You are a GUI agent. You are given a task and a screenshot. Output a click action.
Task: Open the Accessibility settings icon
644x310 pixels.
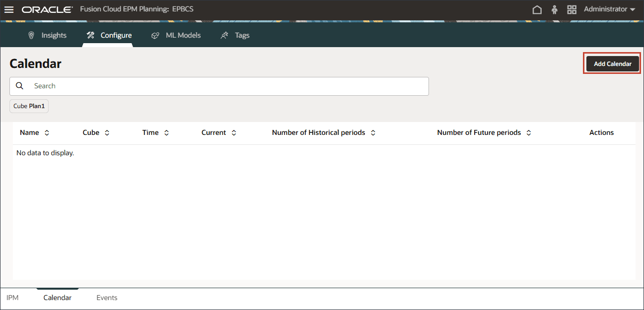click(x=555, y=9)
